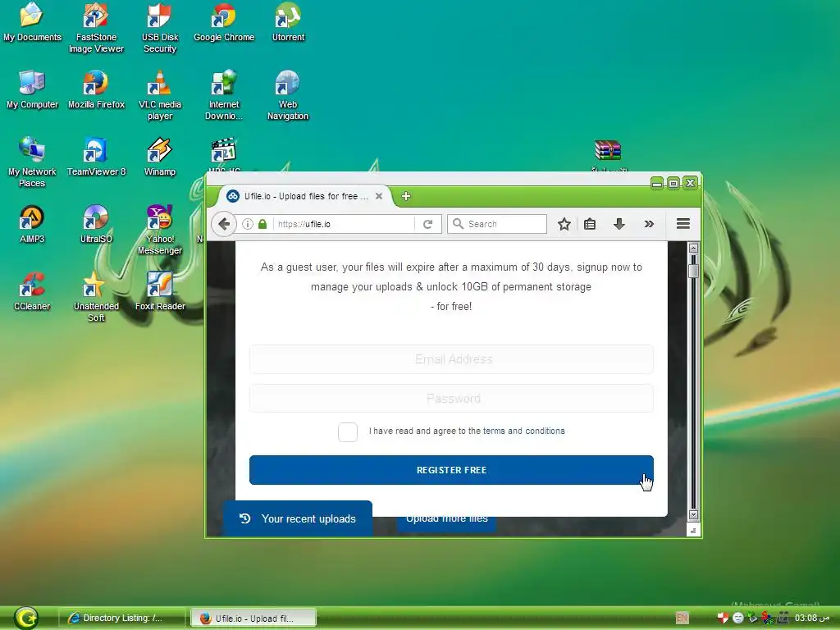Click the AIMP3 desktop shortcut
The width and height of the screenshot is (840, 630).
32,224
